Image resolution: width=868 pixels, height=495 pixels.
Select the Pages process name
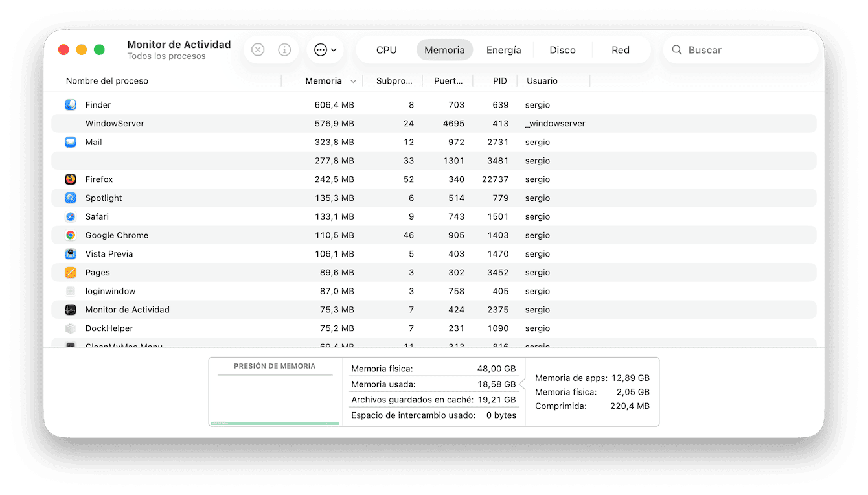tap(97, 273)
